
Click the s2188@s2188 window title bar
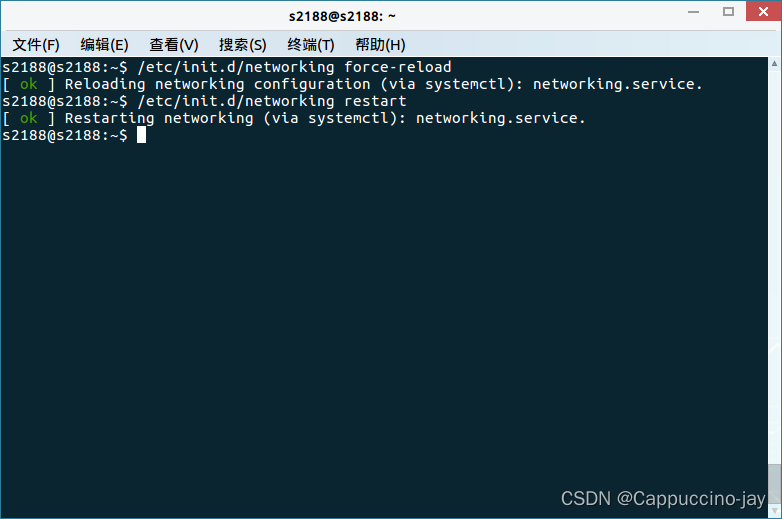[x=342, y=16]
